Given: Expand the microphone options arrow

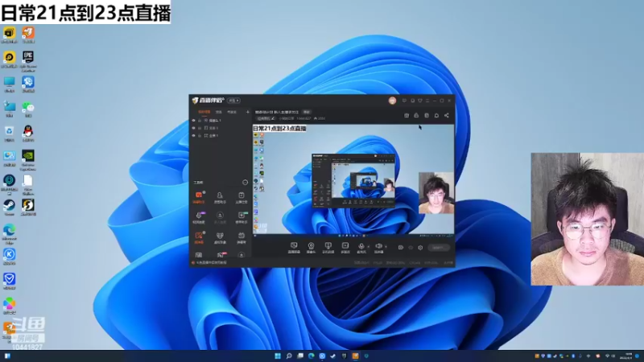Looking at the screenshot, I should [368, 246].
